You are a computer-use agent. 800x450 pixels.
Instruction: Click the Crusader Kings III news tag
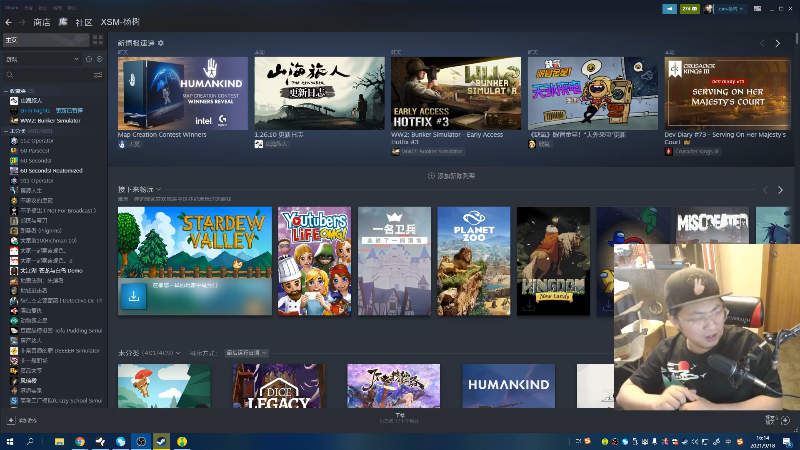(x=692, y=152)
